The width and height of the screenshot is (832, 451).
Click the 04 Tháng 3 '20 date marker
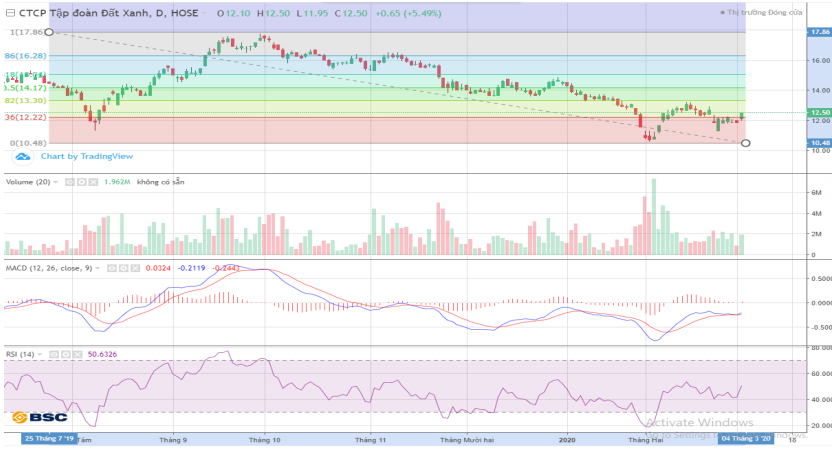[746, 438]
